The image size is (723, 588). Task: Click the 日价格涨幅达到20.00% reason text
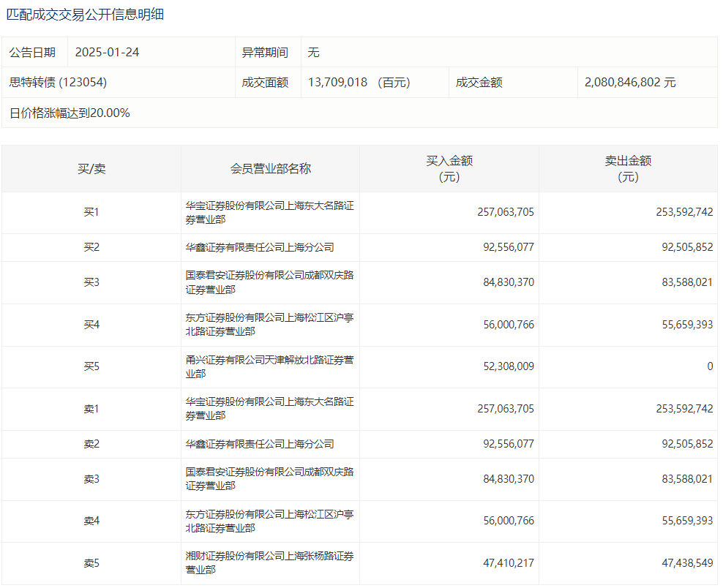click(x=70, y=113)
